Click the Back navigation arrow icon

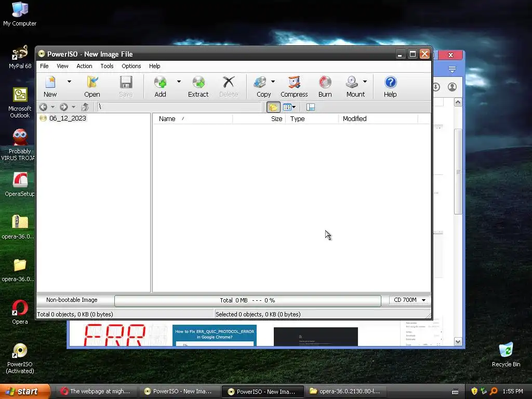coord(43,107)
